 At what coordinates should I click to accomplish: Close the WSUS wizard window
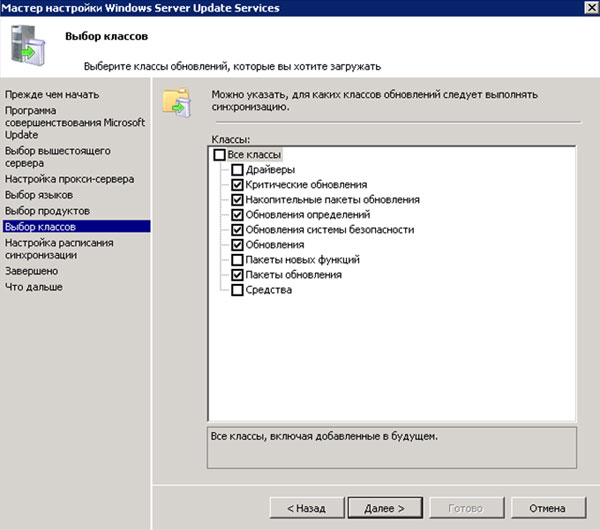pos(591,7)
